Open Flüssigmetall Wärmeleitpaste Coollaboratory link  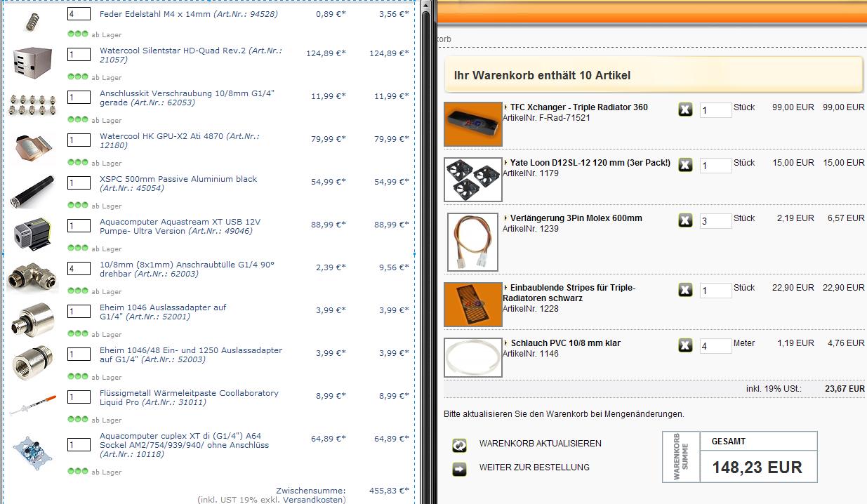[189, 397]
